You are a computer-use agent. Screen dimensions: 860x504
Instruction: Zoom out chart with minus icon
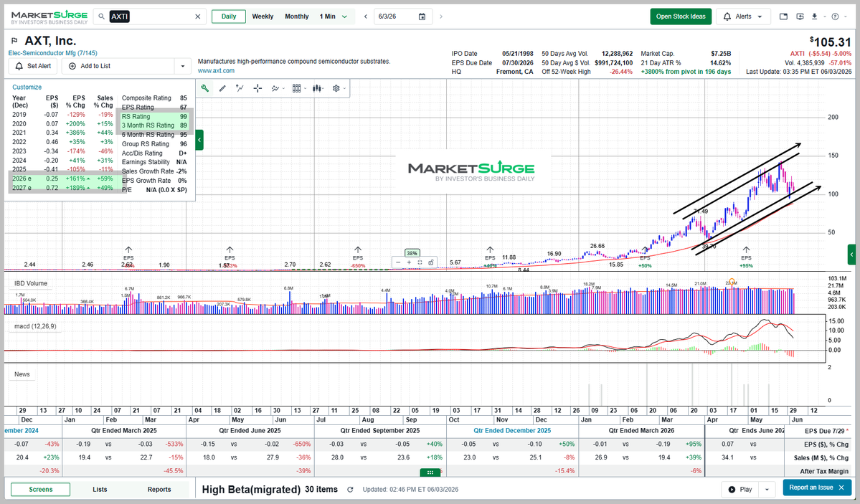pyautogui.click(x=398, y=262)
